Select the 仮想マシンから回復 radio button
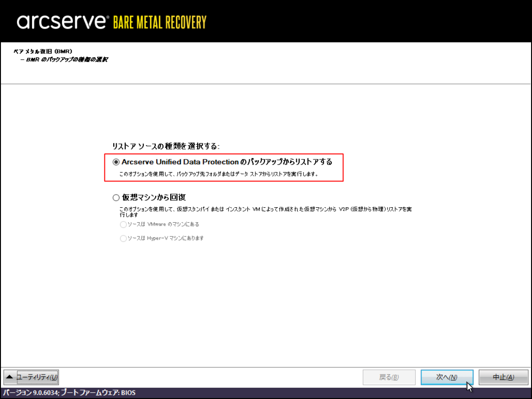The width and height of the screenshot is (532, 399). coord(116,198)
